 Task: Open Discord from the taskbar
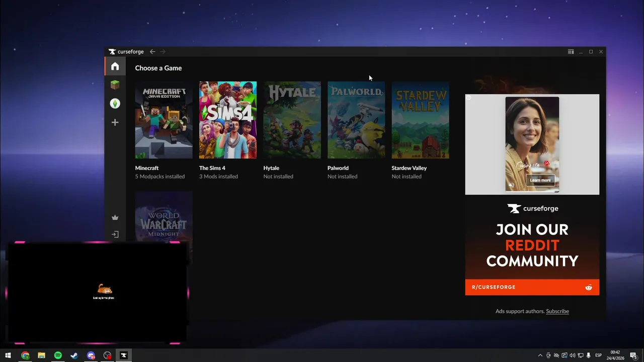tap(91, 355)
